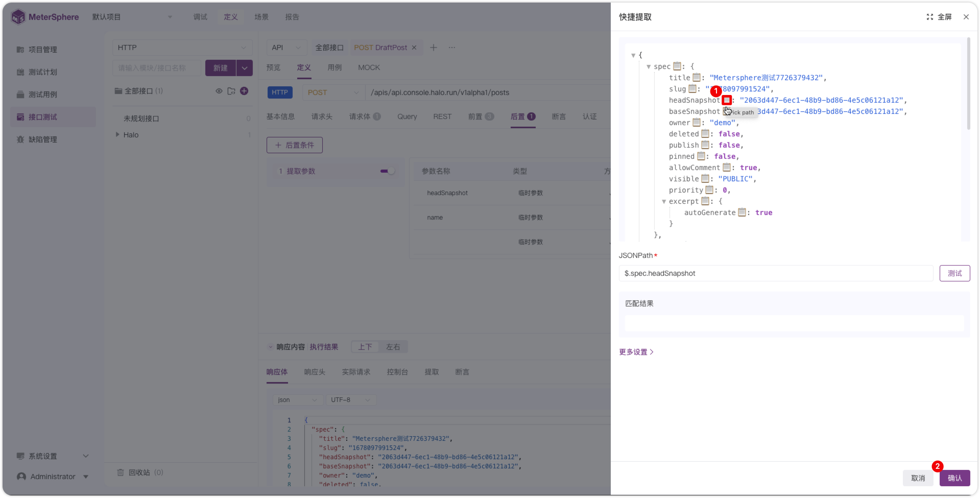Open the response headers tab

(315, 372)
